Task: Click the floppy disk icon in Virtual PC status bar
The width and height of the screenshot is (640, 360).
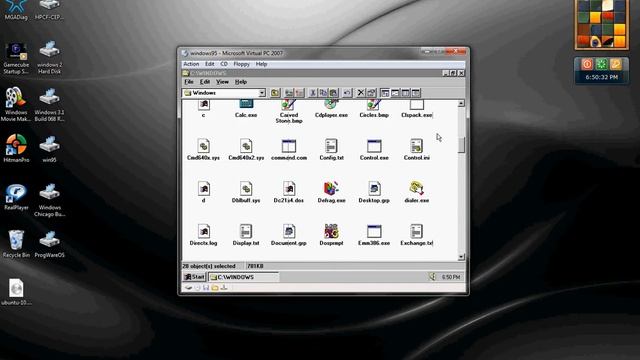Action: [x=206, y=288]
